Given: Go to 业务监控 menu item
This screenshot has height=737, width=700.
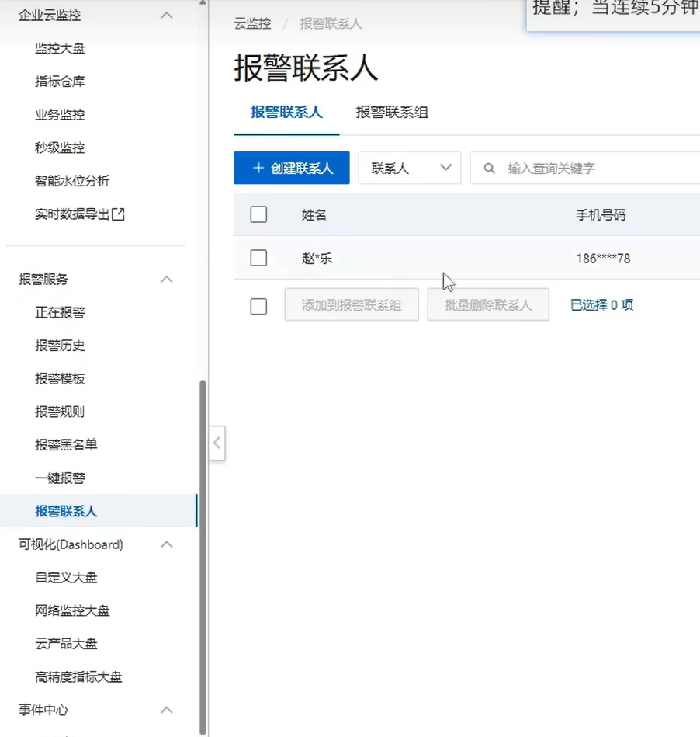Looking at the screenshot, I should point(60,115).
